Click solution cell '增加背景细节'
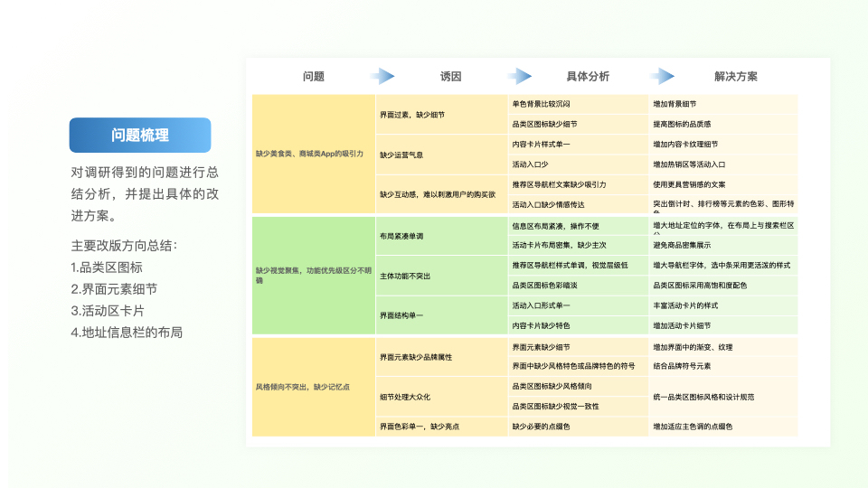Screen dimensions: 868x488 723,104
